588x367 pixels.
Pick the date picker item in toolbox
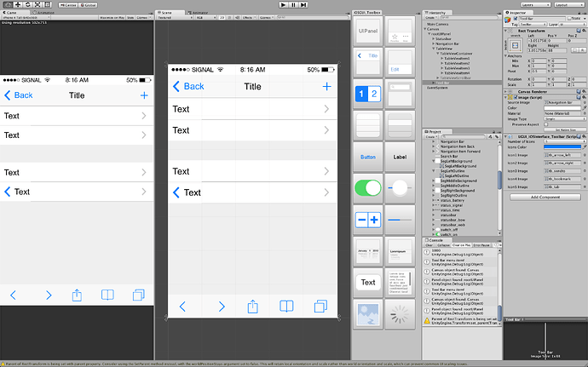tap(368, 251)
